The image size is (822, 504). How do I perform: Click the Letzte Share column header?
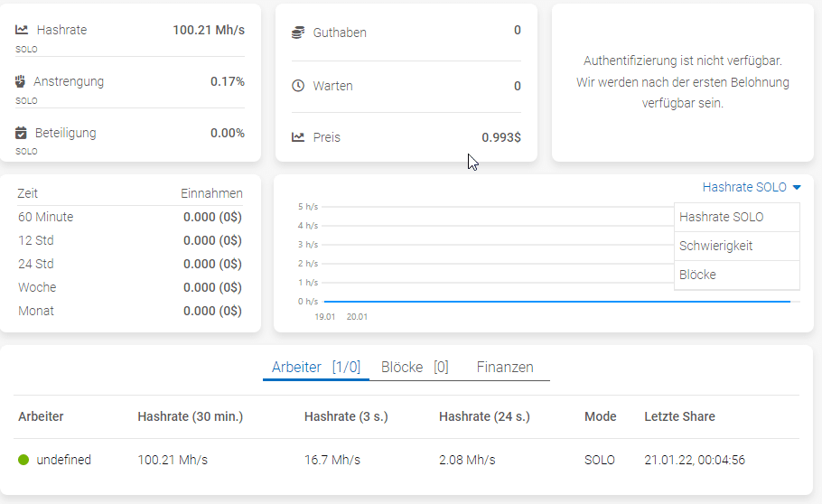point(679,416)
